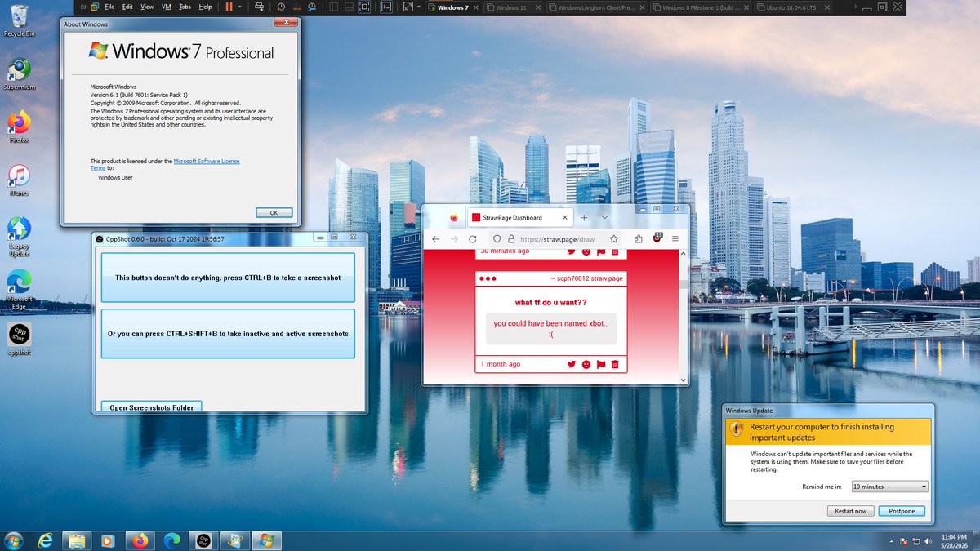Share '1 month ago' post via Twitter icon
The image size is (980, 551).
tap(572, 364)
